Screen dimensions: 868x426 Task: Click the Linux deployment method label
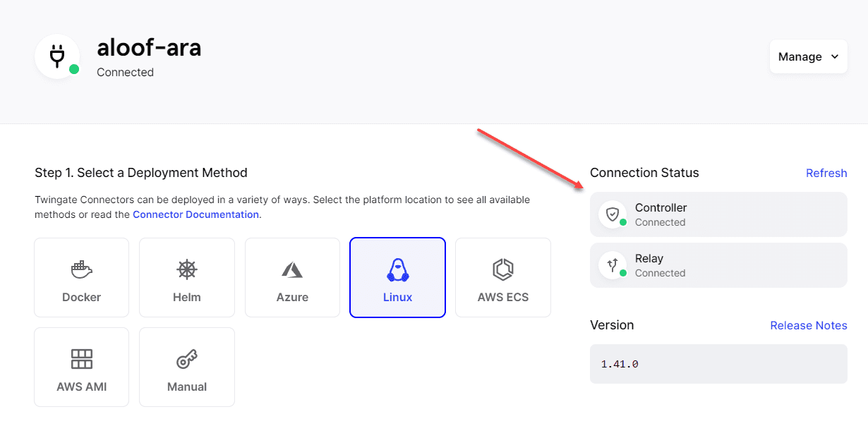pyautogui.click(x=397, y=297)
